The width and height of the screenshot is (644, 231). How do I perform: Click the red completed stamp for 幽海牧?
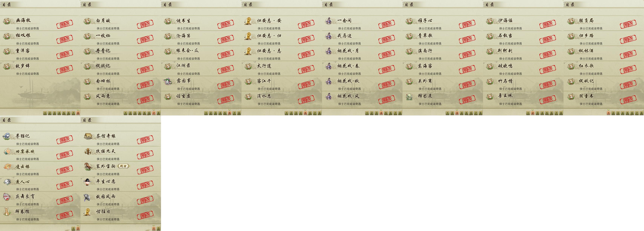pos(65,24)
